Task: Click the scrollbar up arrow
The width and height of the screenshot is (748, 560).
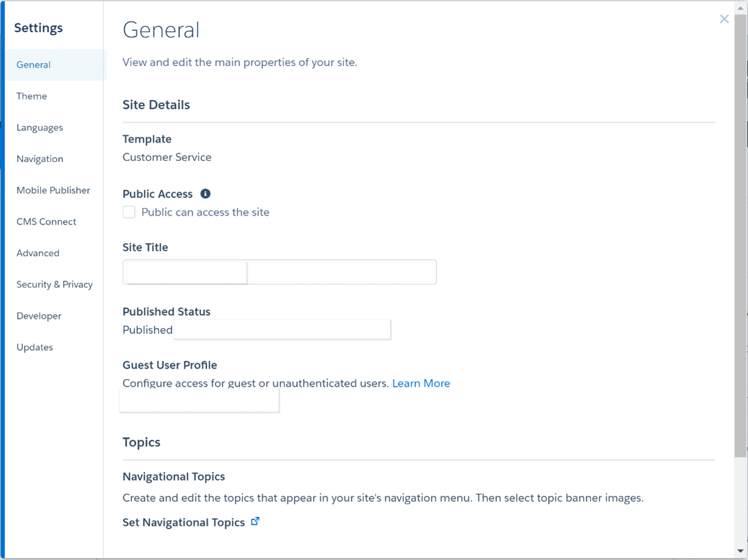Action: (740, 8)
